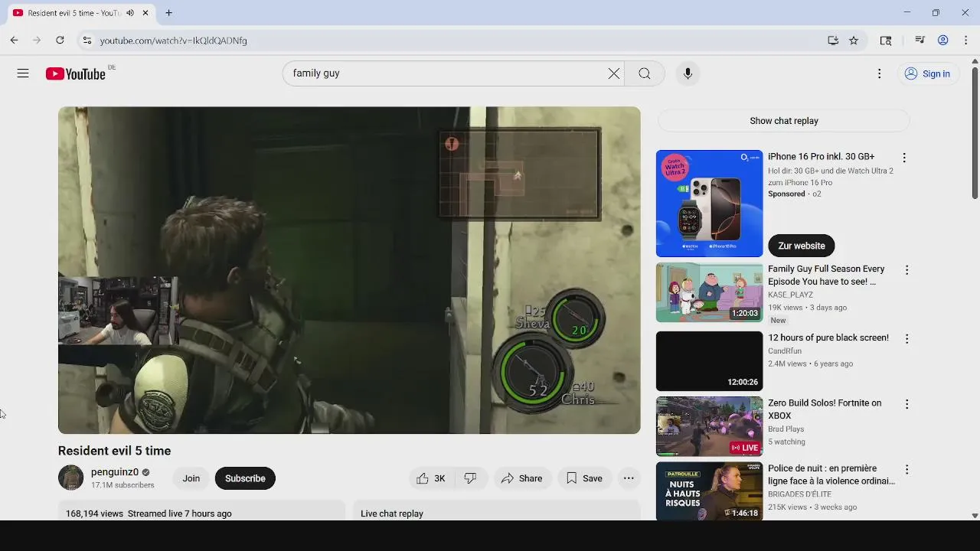Click page scrollbar down arrow
Screen dimensions: 980x551
pos(975,516)
